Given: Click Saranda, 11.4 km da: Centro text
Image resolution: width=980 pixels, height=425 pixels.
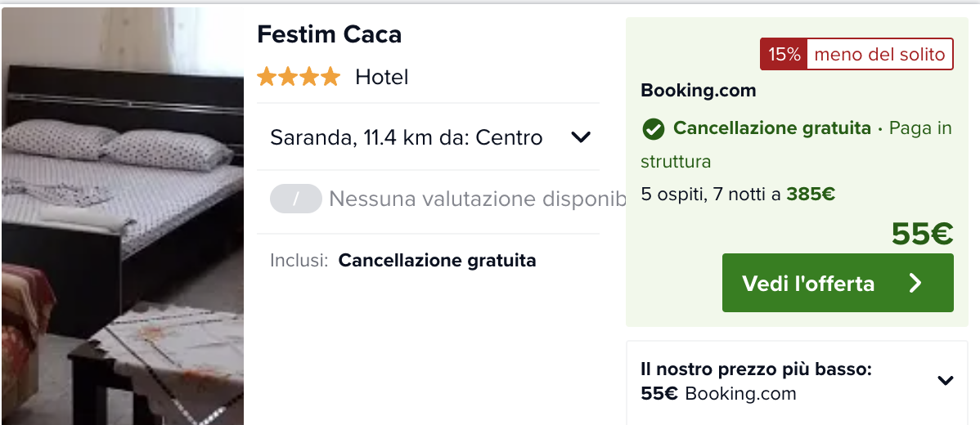Looking at the screenshot, I should [407, 137].
